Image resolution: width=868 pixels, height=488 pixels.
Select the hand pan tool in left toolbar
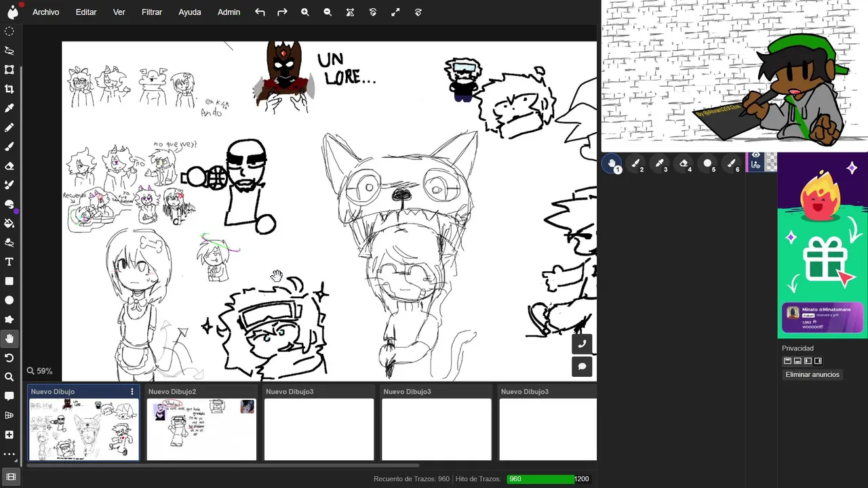click(9, 338)
